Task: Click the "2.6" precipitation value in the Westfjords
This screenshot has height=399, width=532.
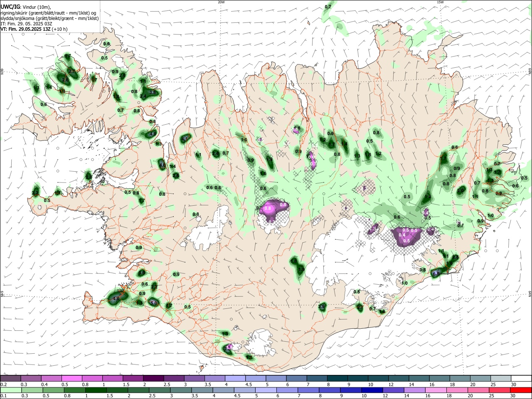Action: coord(65,80)
